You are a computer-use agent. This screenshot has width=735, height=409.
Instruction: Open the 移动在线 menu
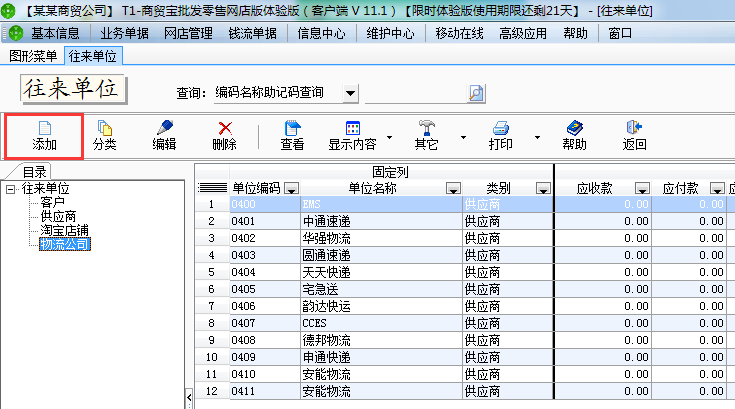point(459,33)
